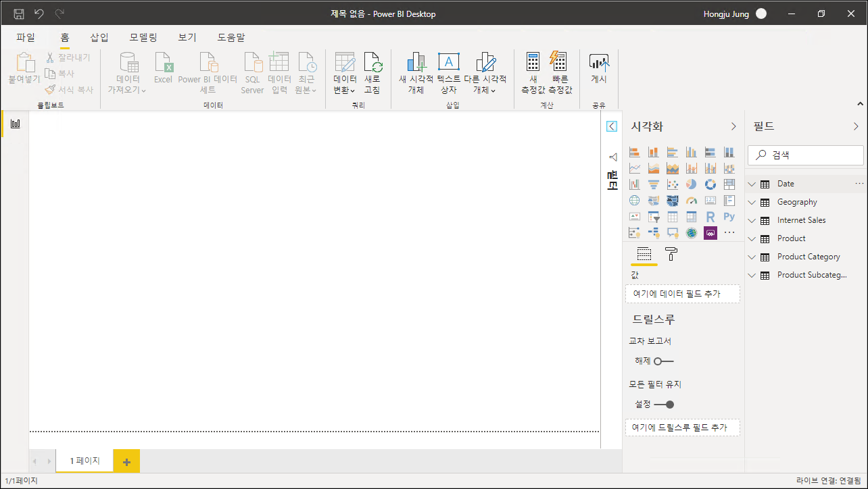868x489 pixels.
Task: Choose the Q&A speech bubble visual
Action: (x=672, y=233)
